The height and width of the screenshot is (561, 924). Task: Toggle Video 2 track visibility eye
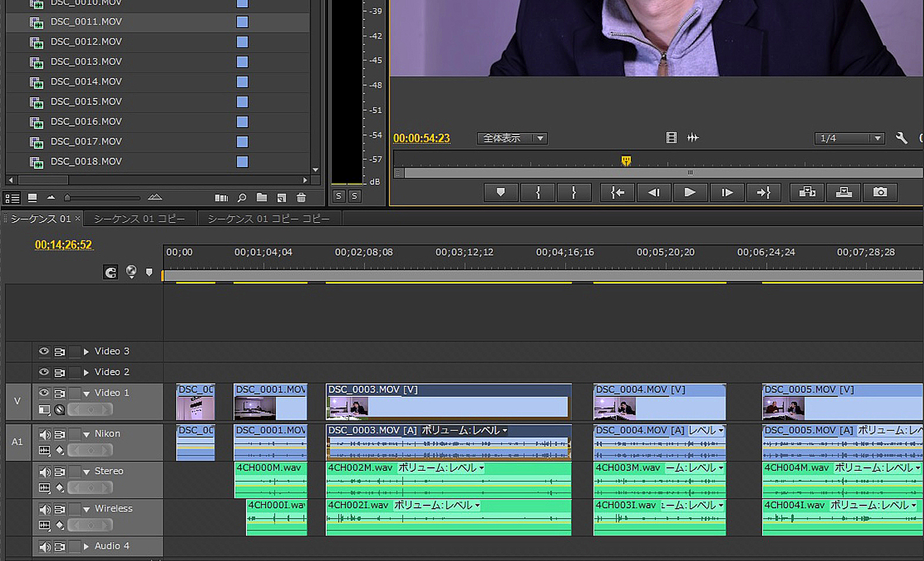(x=44, y=372)
